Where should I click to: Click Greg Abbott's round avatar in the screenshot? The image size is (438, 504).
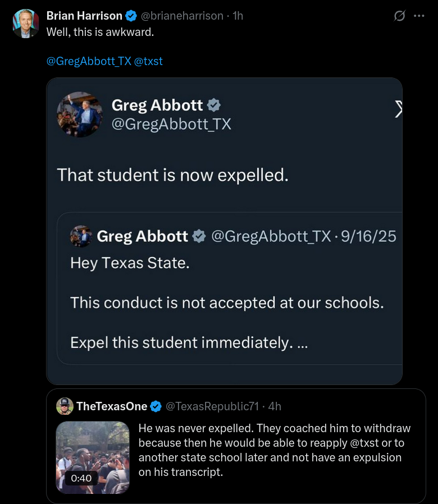click(80, 114)
